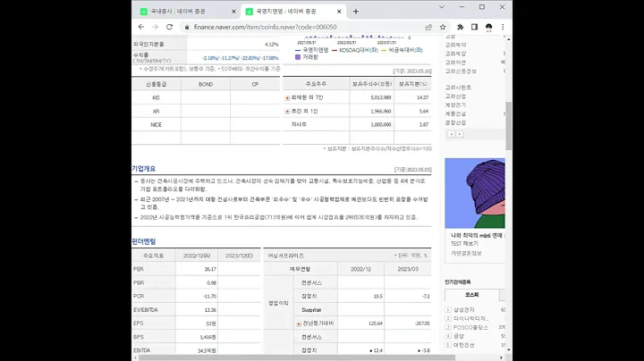Click the vertical page scrollbar thumb
The width and height of the screenshot is (644, 361).
pyautogui.click(x=509, y=126)
